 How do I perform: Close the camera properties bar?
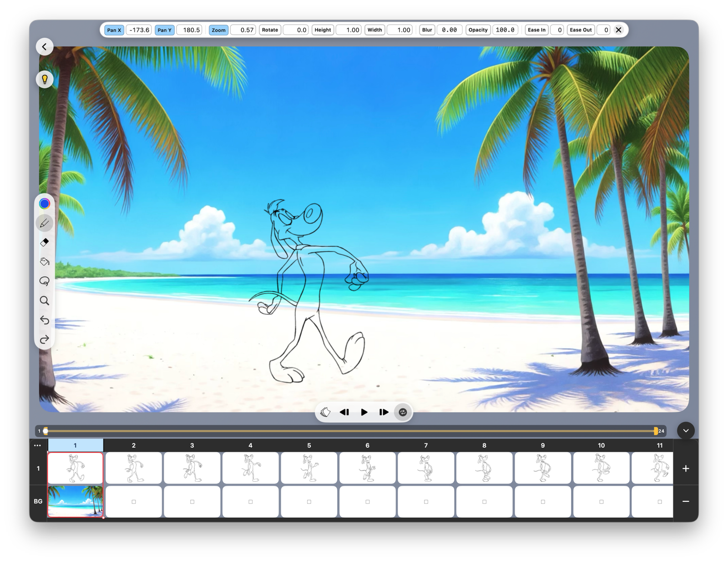pos(618,30)
